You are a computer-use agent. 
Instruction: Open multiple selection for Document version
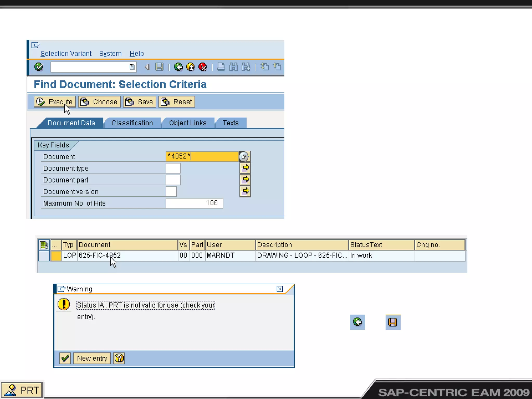pyautogui.click(x=245, y=191)
